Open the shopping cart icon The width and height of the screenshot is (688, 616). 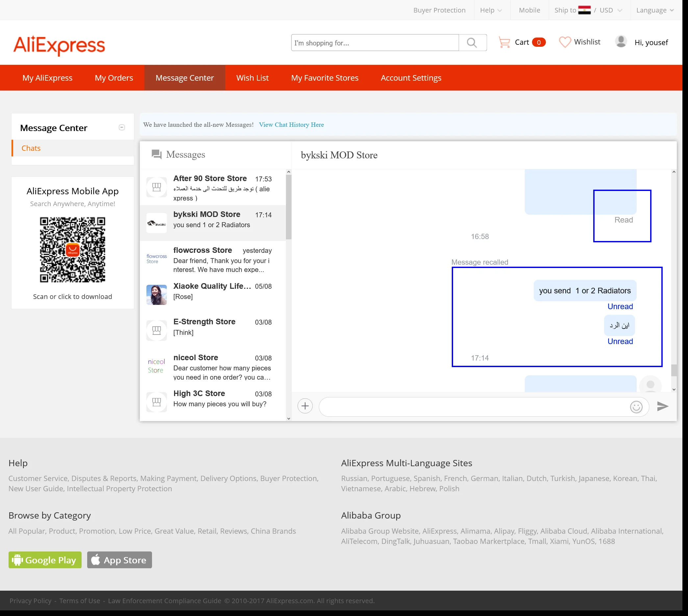click(504, 42)
